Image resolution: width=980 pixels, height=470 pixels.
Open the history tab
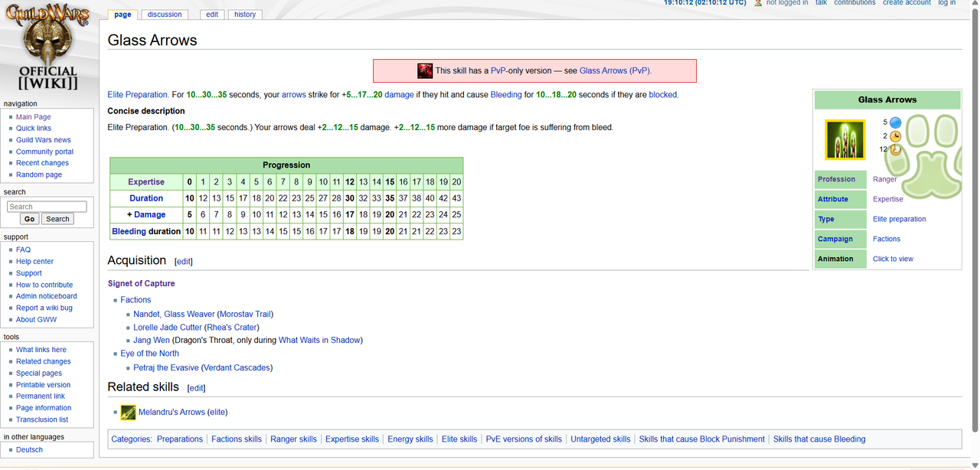tap(245, 15)
